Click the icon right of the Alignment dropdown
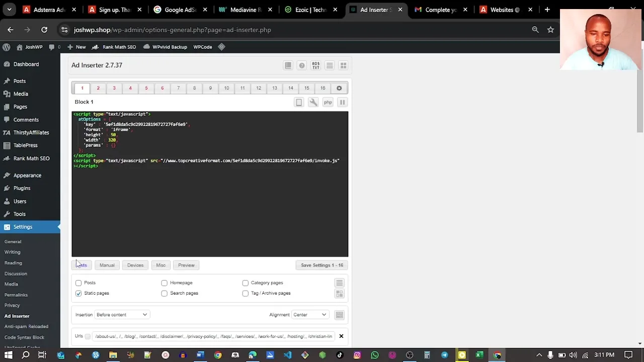This screenshot has width=644, height=362. click(340, 315)
